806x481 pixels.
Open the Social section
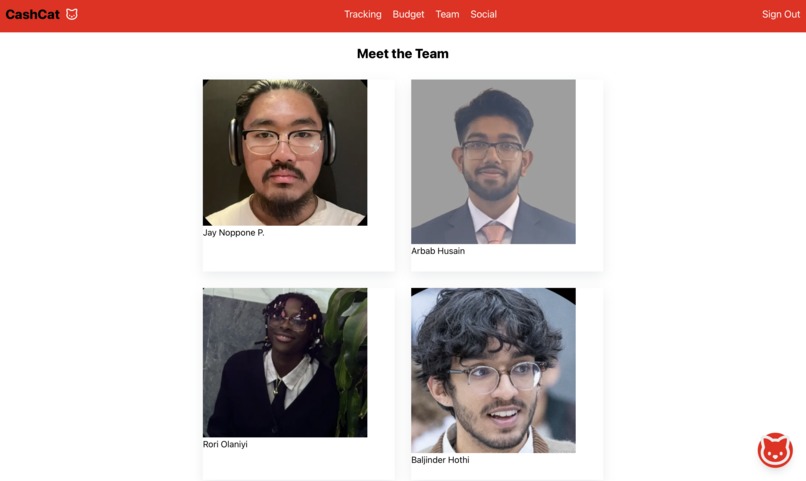pyautogui.click(x=483, y=14)
